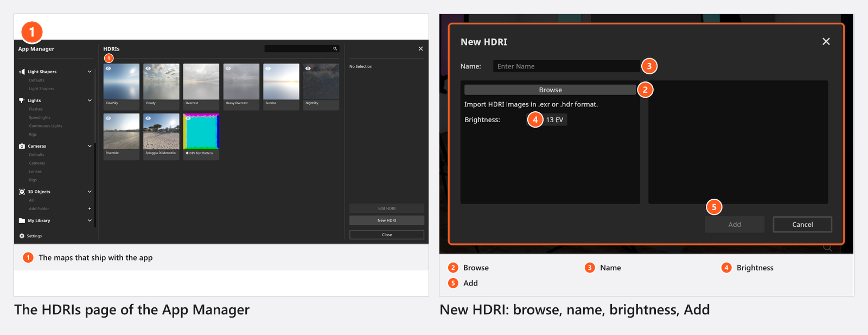
Task: Click the HDRIs search field
Action: point(302,49)
